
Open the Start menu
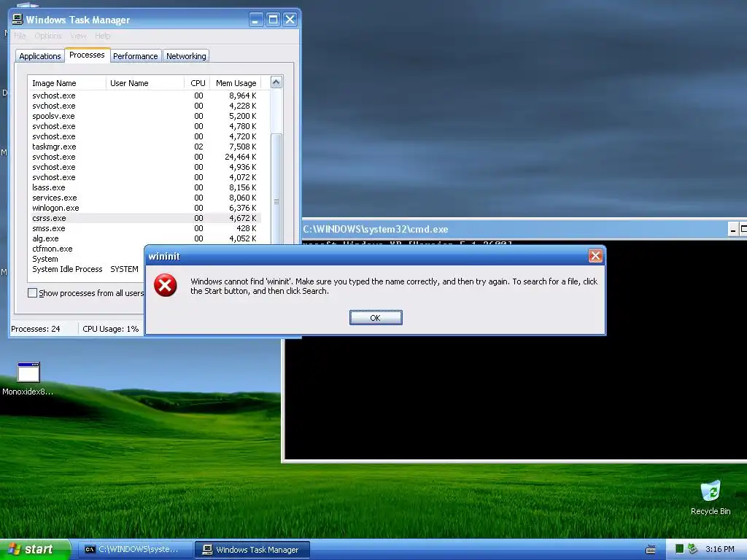[x=35, y=550]
